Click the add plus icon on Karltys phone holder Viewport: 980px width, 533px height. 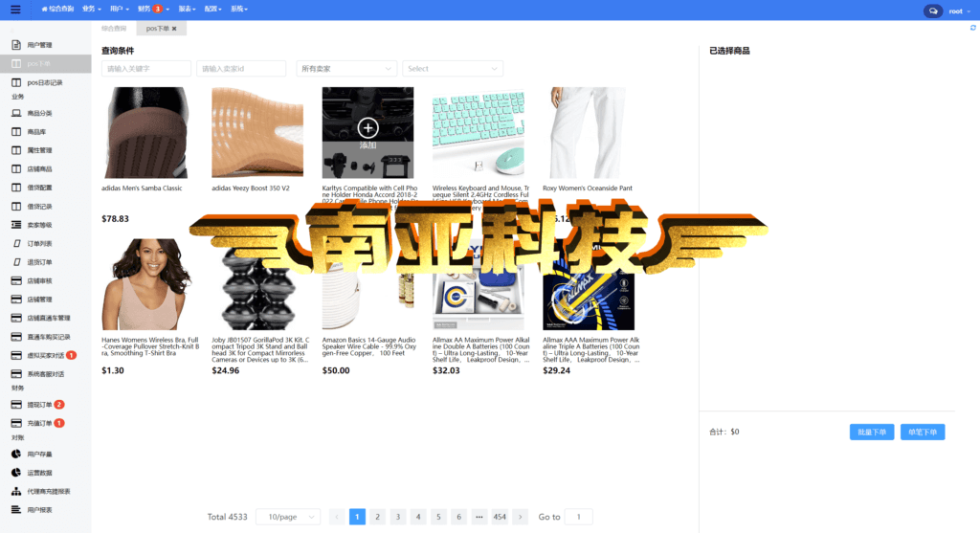pos(367,128)
